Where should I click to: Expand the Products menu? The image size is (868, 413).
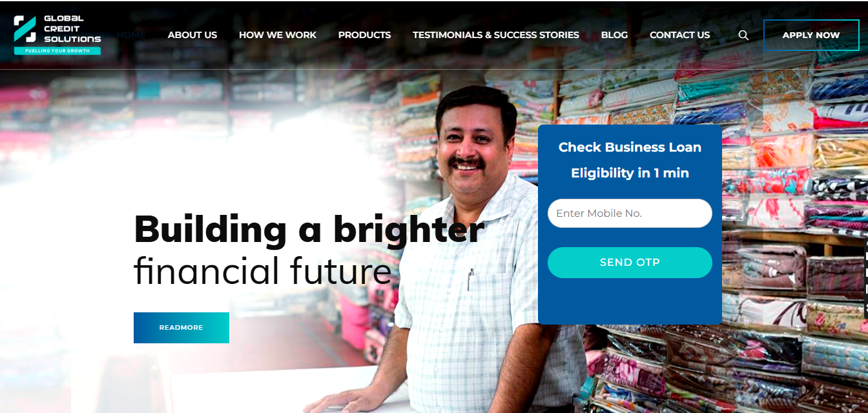tap(364, 35)
